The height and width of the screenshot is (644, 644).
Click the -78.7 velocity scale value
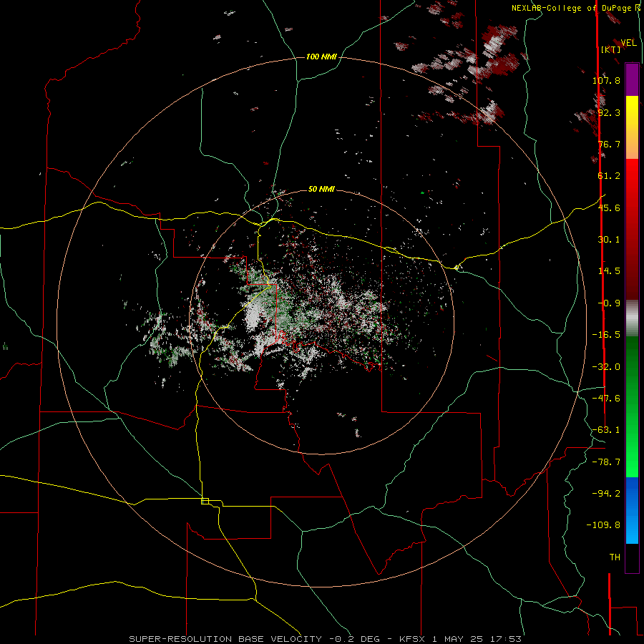[x=606, y=462]
